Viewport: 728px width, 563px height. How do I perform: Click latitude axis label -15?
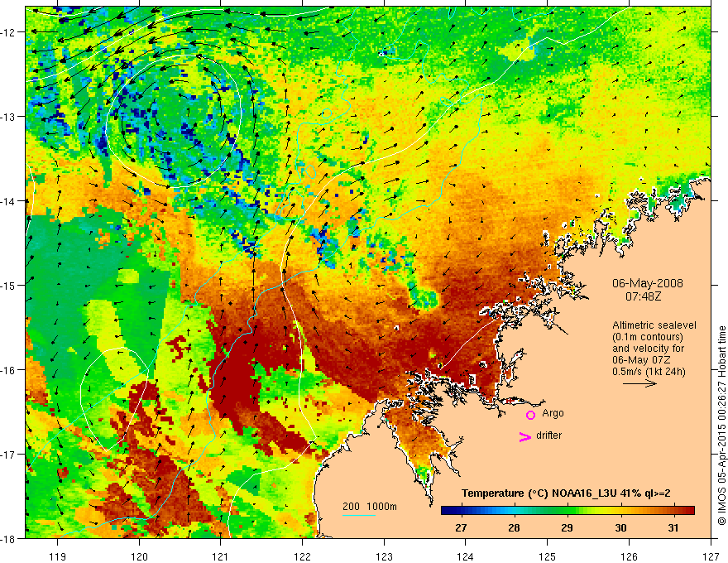click(9, 285)
